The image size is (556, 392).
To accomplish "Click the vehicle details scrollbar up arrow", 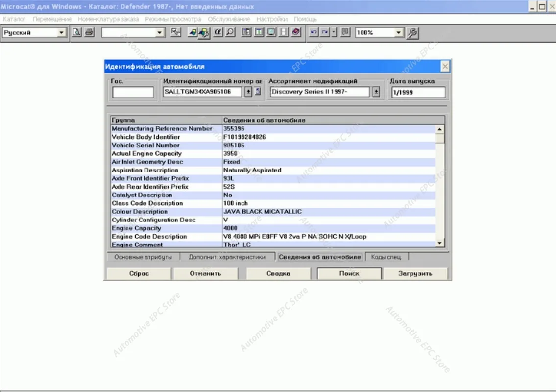I will [x=440, y=129].
